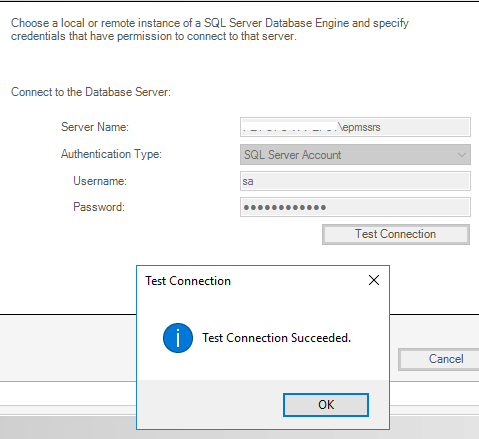Close the Test Connection dialog with X
This screenshot has width=479, height=439.
[374, 280]
